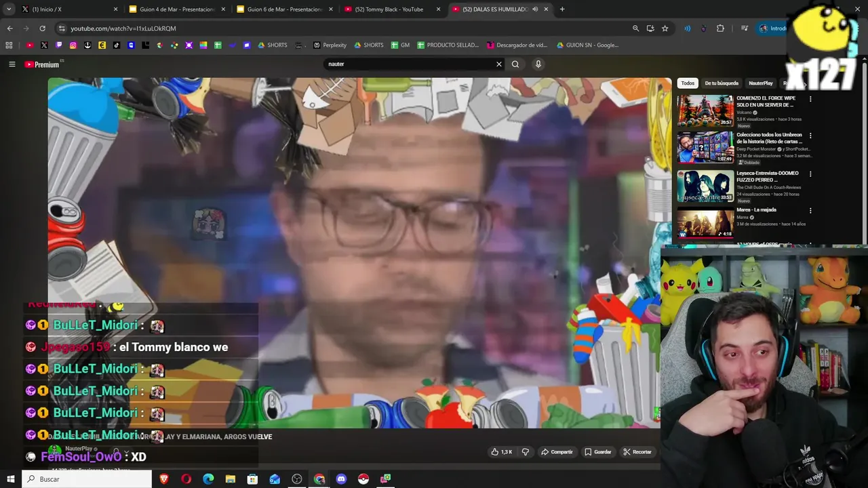Open Brave from the taskbar
The image size is (868, 488).
point(164,479)
